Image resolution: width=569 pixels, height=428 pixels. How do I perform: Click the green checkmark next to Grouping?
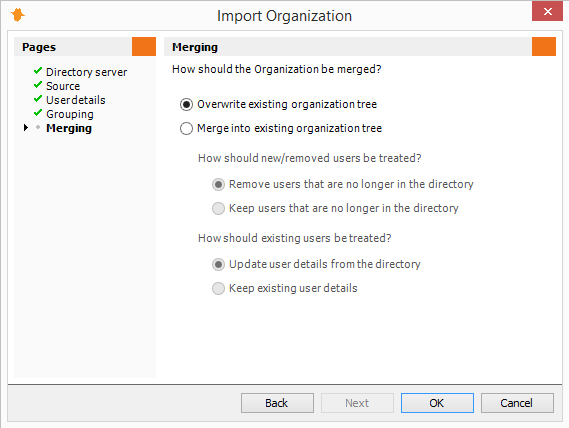point(38,113)
